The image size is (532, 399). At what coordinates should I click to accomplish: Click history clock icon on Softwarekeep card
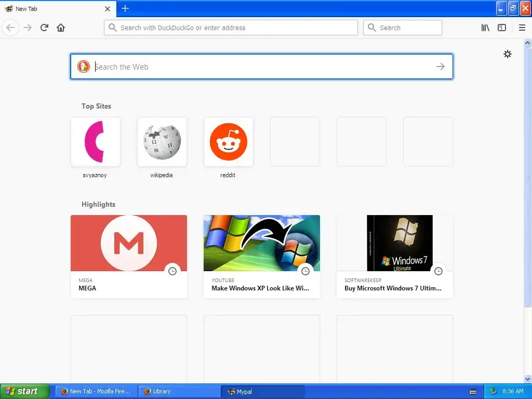438,271
